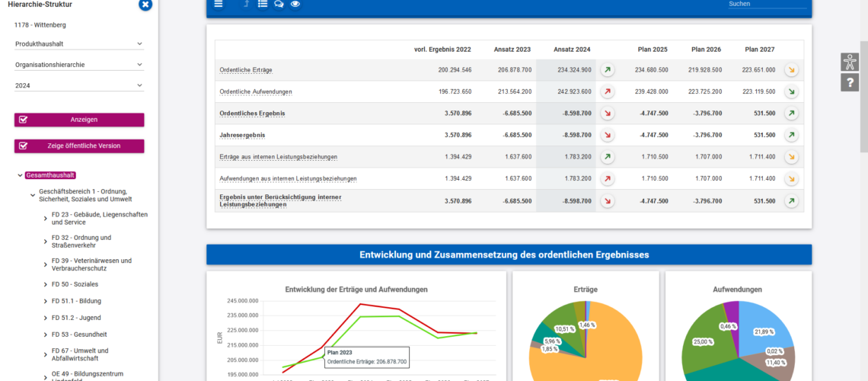Expand FD 53 - Gesundheit node

[x=46, y=335]
